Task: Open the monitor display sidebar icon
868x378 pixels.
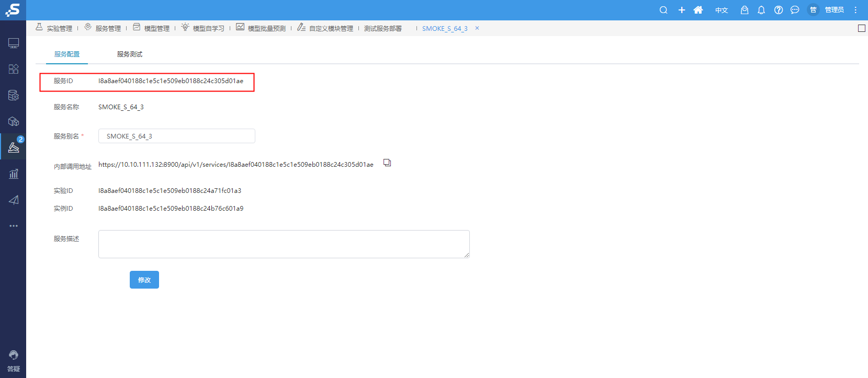Action: coord(14,43)
